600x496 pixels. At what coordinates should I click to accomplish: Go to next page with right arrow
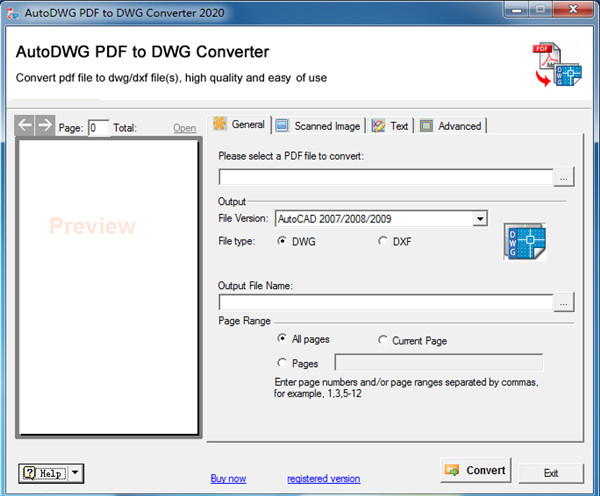tap(45, 125)
